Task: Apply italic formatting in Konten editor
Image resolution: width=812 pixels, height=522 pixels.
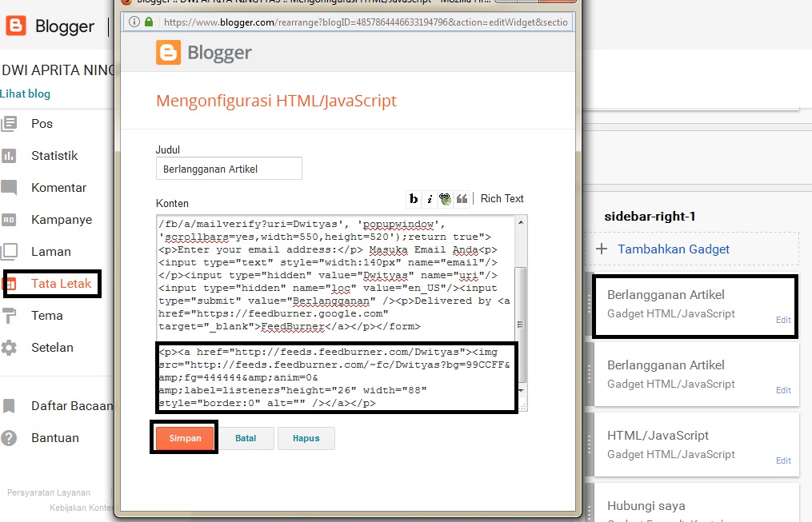Action: [430, 199]
